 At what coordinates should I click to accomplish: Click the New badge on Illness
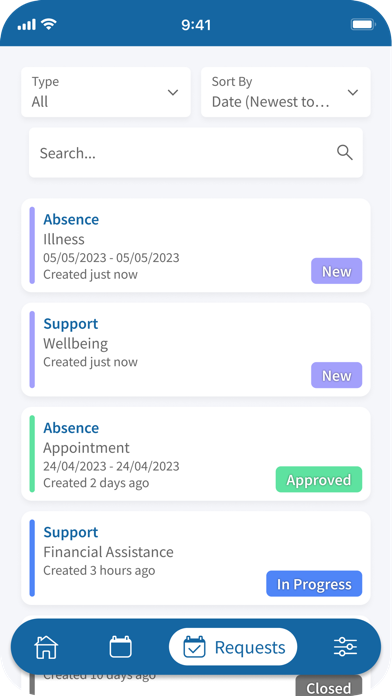click(x=337, y=271)
